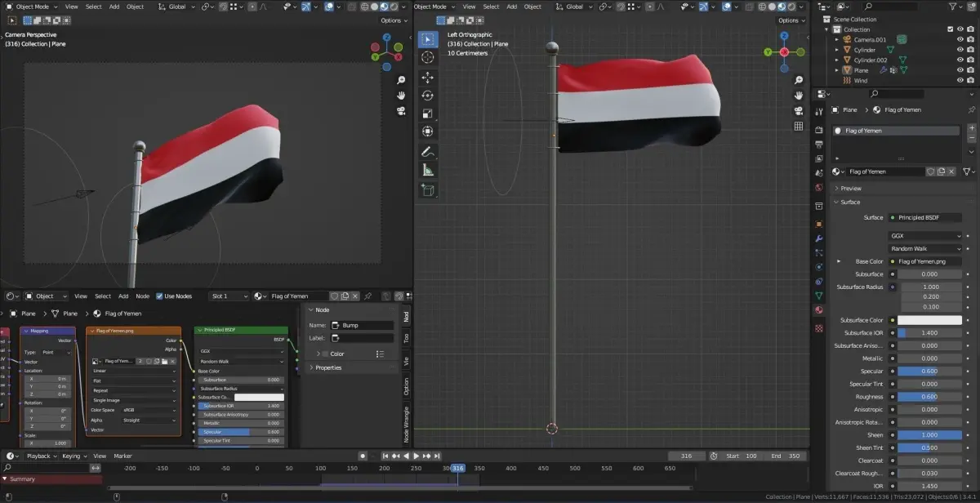Click zoom icon in right orthographic viewport
Image resolution: width=980 pixels, height=503 pixels.
(x=799, y=80)
